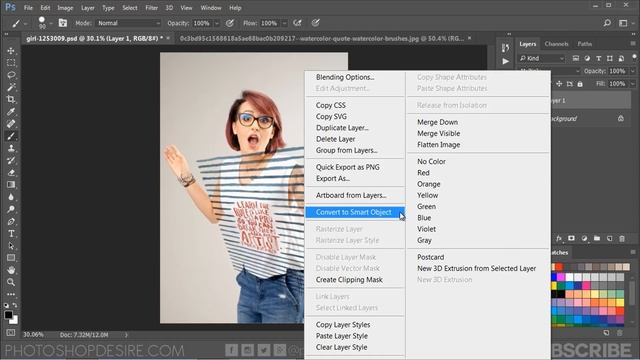Viewport: 640px width, 360px height.
Task: Click Delete layer trash button
Action: tap(622, 238)
